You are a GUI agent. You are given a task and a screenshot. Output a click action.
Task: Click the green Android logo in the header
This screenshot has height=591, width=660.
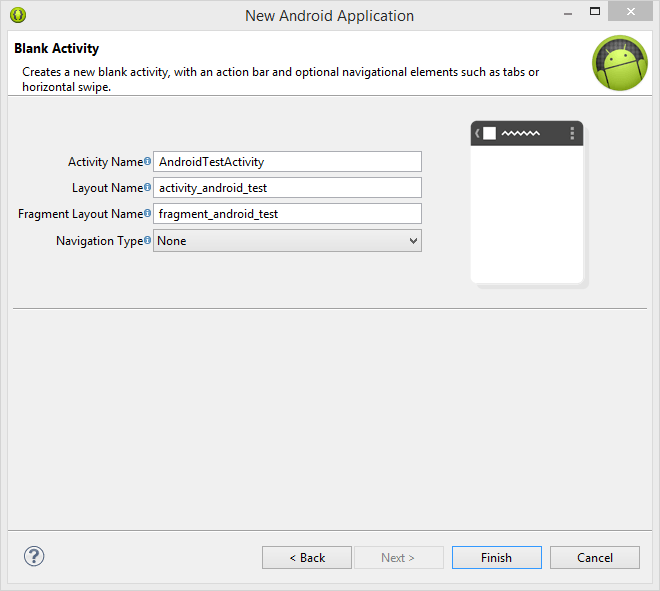(x=619, y=63)
